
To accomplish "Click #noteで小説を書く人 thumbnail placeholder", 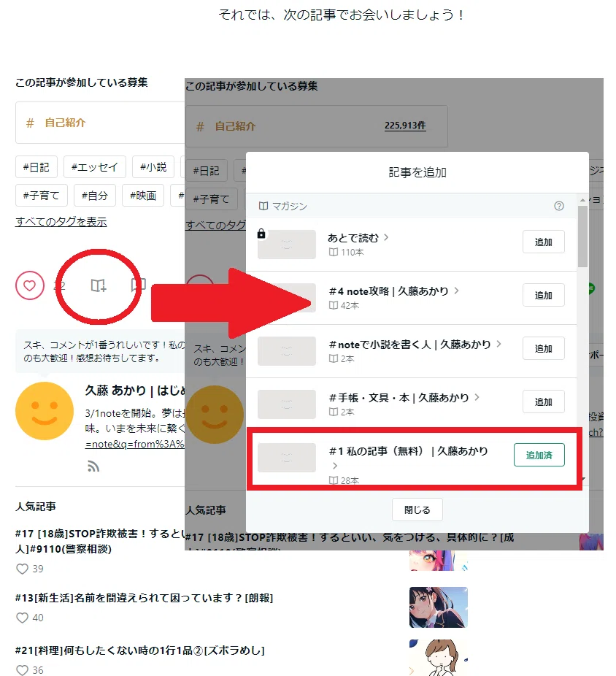I will pos(287,351).
